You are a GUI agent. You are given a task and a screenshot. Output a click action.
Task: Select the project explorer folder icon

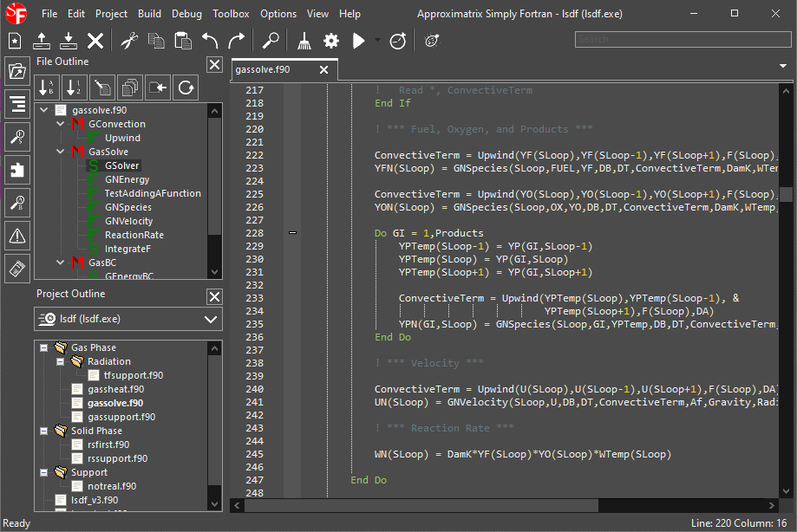click(x=16, y=71)
